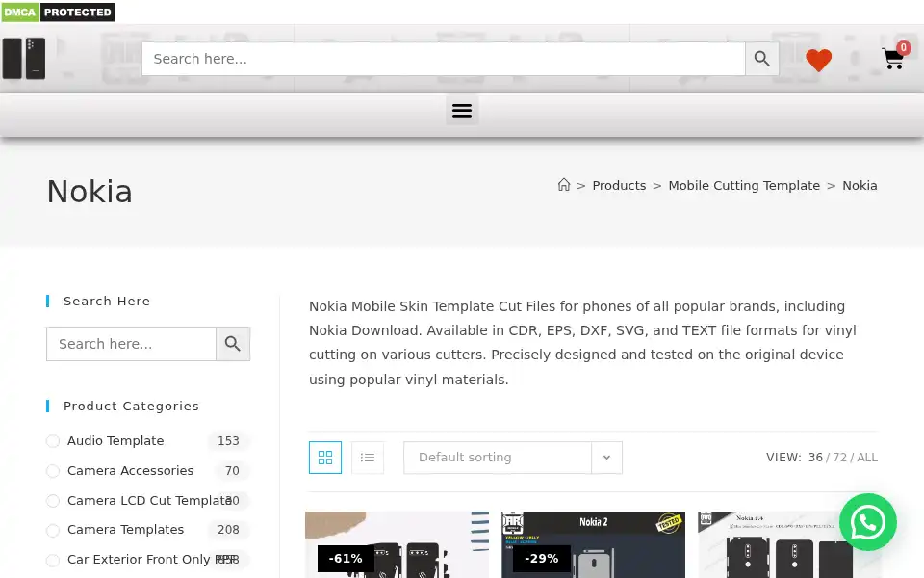Click the 153 count next to Audio Template
This screenshot has width=924, height=578.
tap(228, 441)
